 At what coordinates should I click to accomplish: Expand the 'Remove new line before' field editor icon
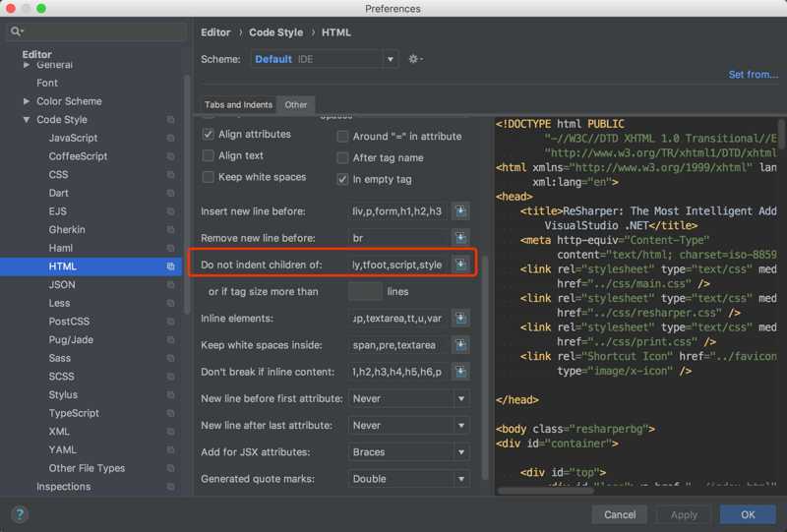460,238
